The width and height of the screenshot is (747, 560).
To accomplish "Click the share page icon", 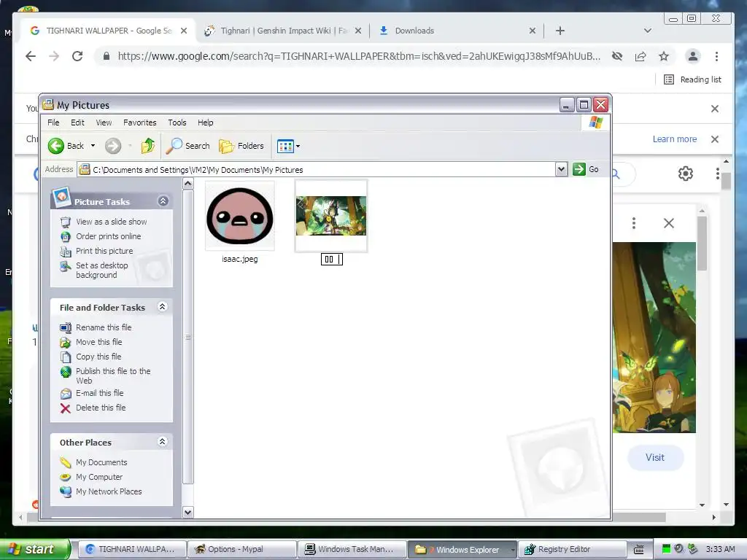I will click(x=640, y=56).
